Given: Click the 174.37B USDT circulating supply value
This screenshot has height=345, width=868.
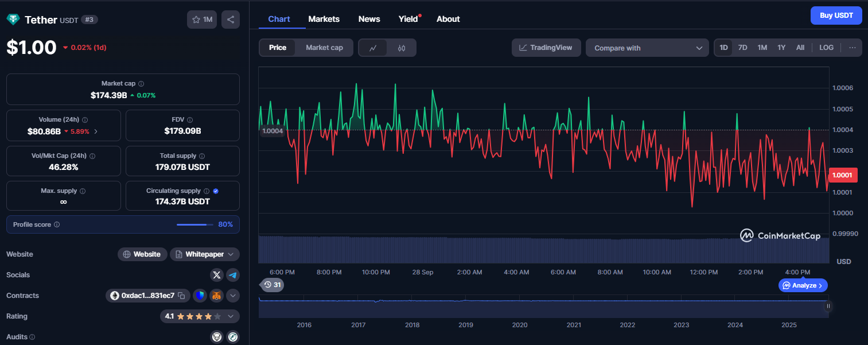Looking at the screenshot, I should tap(182, 201).
